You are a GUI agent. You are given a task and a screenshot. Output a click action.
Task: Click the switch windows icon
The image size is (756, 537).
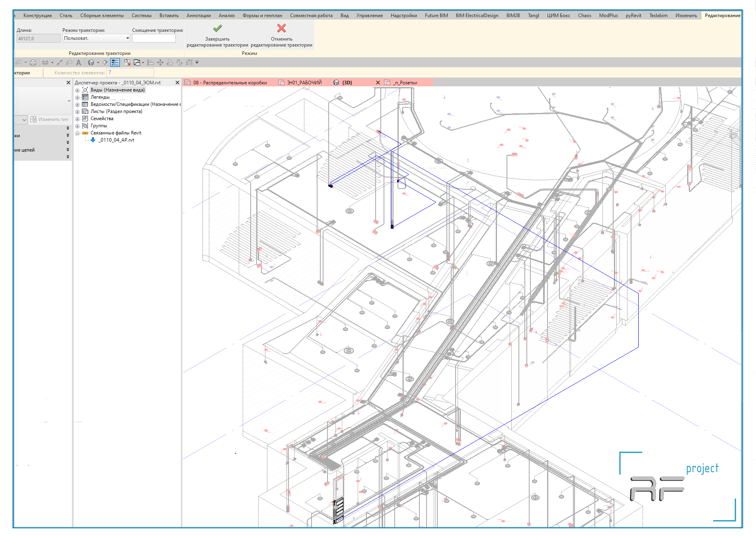(x=137, y=62)
